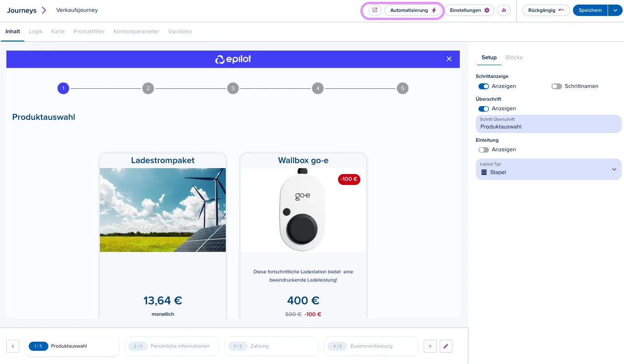Open Speichern dropdown arrow
The height and width of the screenshot is (364, 624).
click(615, 10)
